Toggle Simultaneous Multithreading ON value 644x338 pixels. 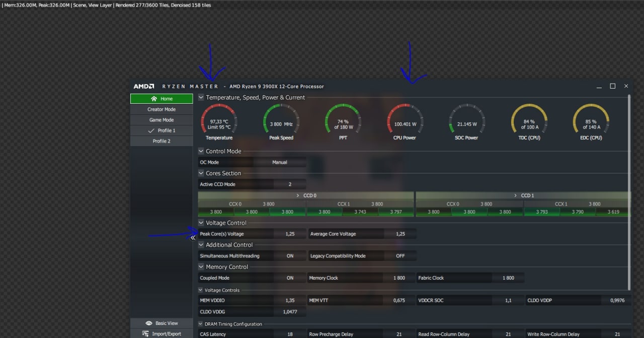290,256
